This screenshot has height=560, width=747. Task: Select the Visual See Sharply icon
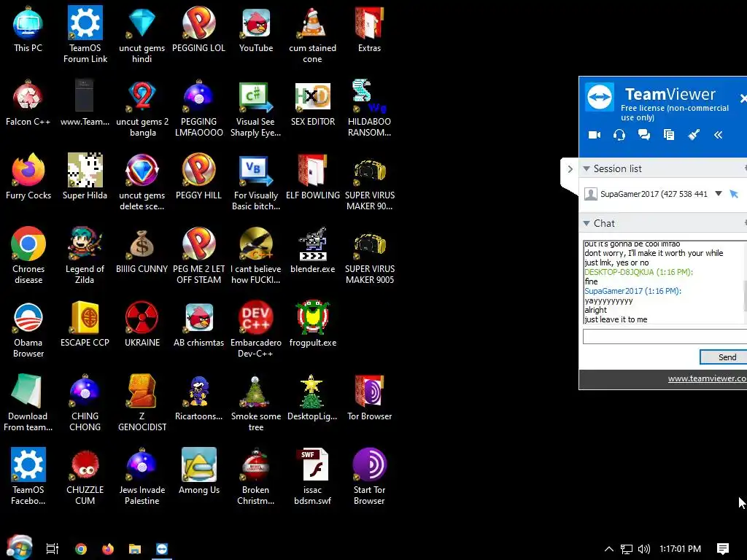(x=256, y=109)
